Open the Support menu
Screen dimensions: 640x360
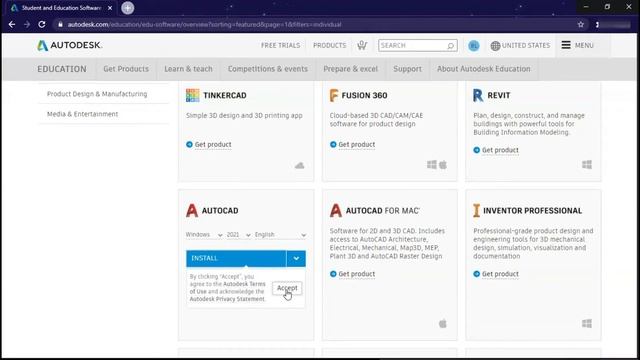pyautogui.click(x=407, y=69)
